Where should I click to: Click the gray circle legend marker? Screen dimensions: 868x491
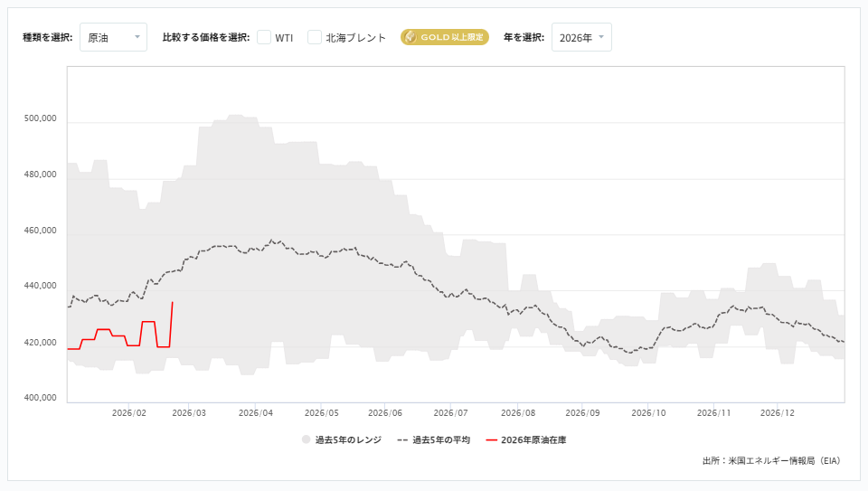(x=306, y=439)
